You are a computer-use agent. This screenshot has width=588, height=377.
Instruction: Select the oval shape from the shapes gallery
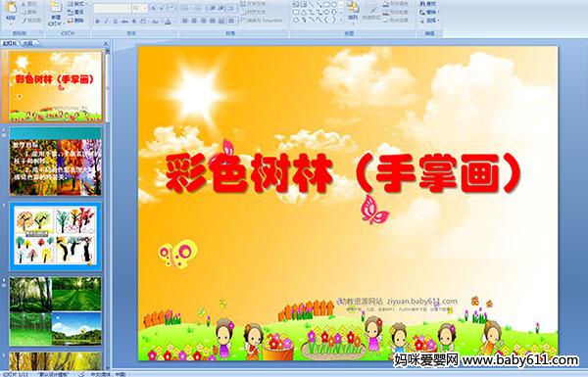(334, 5)
